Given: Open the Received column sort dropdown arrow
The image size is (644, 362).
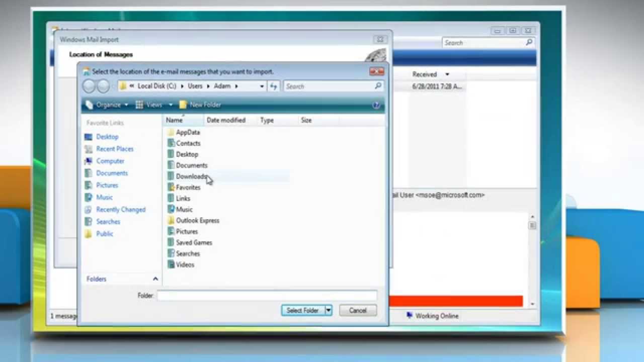Looking at the screenshot, I should click(x=447, y=74).
